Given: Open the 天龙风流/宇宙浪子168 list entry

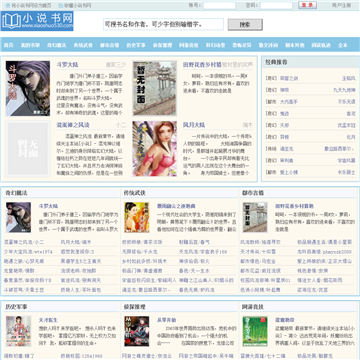Looking at the screenshot, I should pyautogui.click(x=203, y=252).
